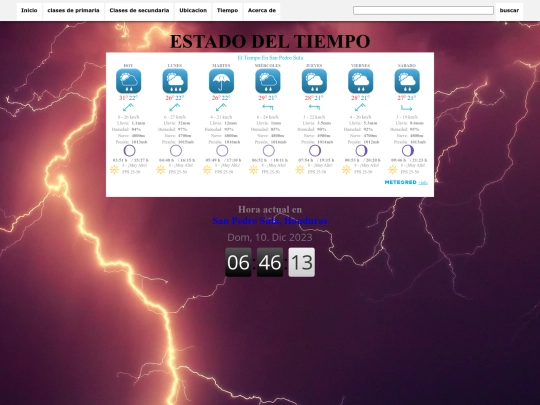Click the VIERNES day label
Screen dimensions: 540x405
click(x=361, y=65)
